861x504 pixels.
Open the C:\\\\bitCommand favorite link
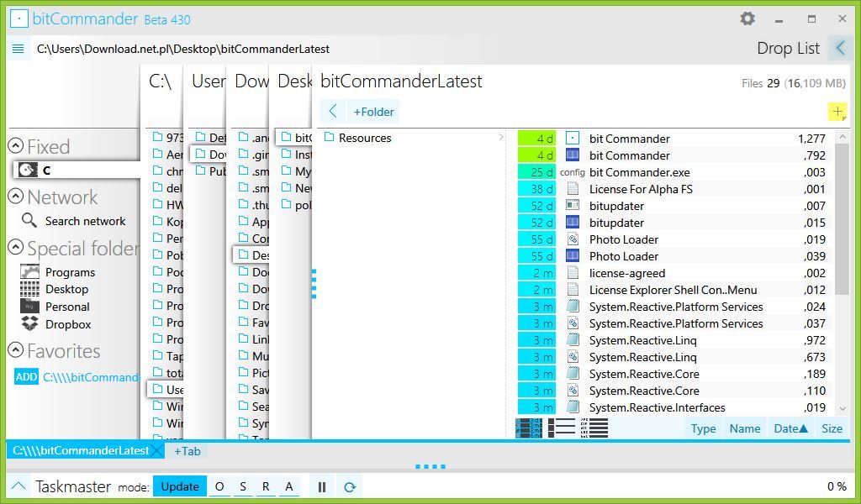91,377
